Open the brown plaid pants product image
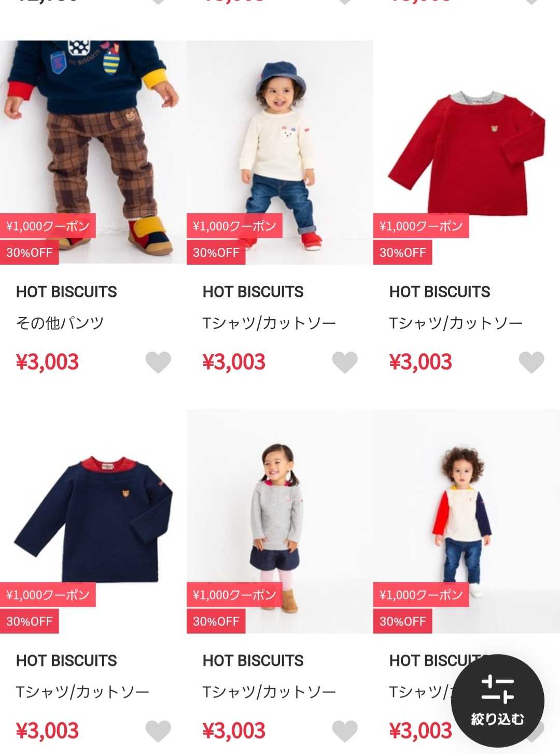Screen dimensions: 560x754 tap(93, 153)
